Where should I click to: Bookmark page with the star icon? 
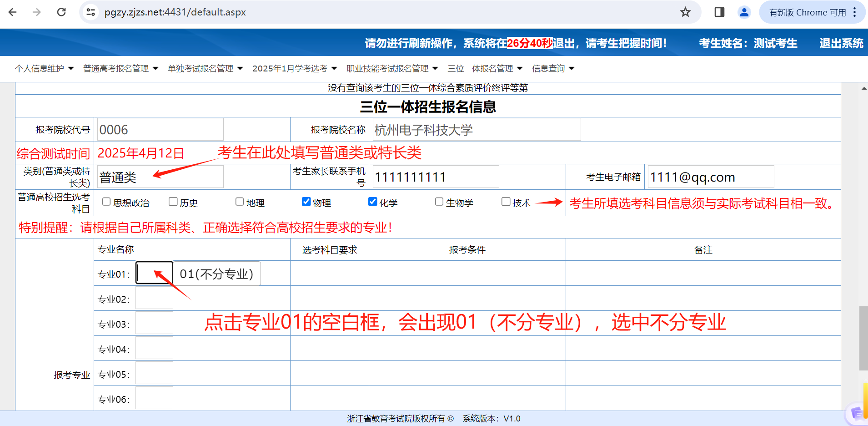click(685, 12)
